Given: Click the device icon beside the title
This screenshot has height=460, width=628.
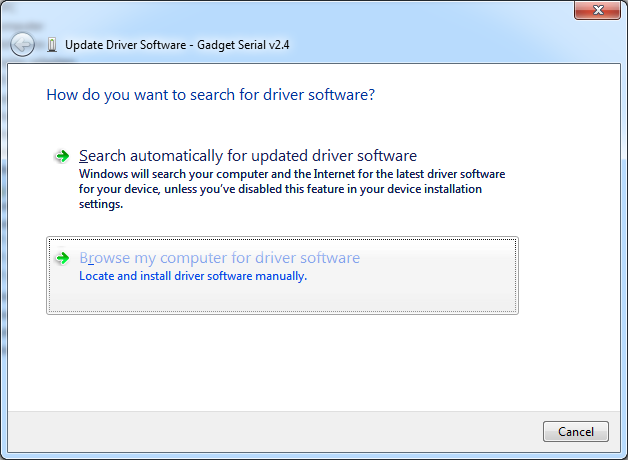Looking at the screenshot, I should (x=52, y=45).
